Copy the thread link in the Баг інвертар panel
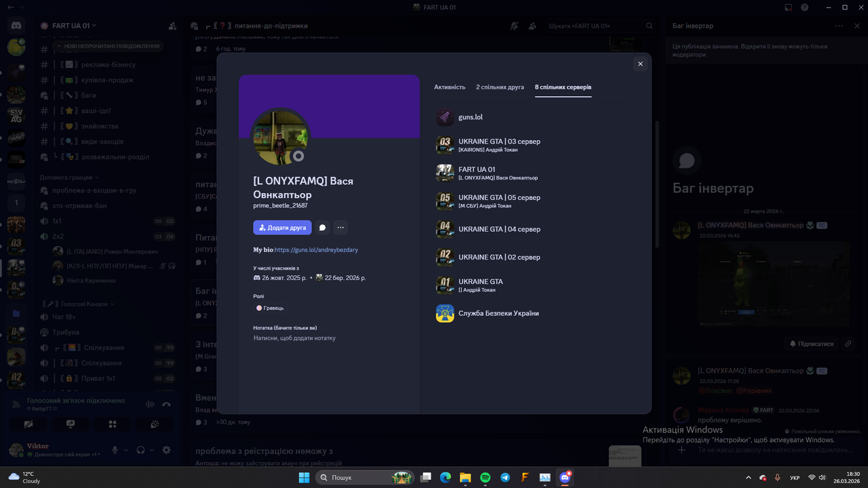Screen dimensions: 868x488 tap(848, 344)
